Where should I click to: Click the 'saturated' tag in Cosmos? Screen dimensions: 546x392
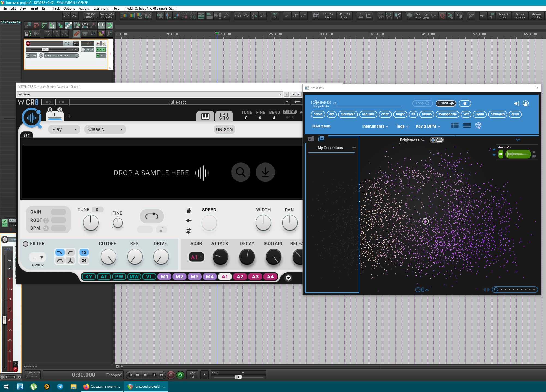(498, 114)
